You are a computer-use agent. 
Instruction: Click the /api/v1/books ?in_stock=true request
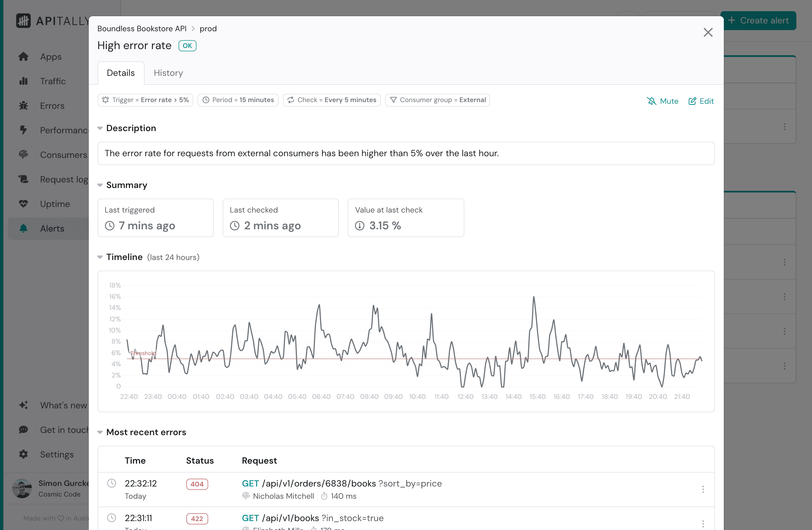(313, 518)
